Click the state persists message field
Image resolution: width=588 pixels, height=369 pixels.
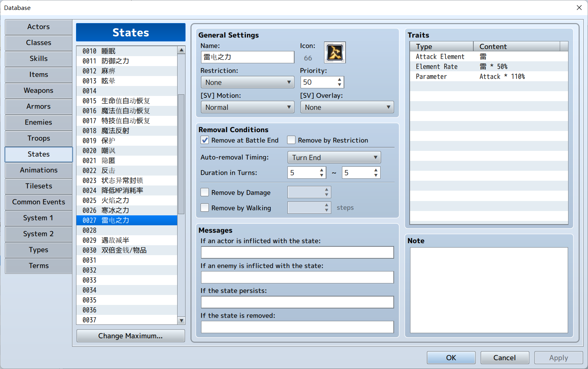[297, 302]
